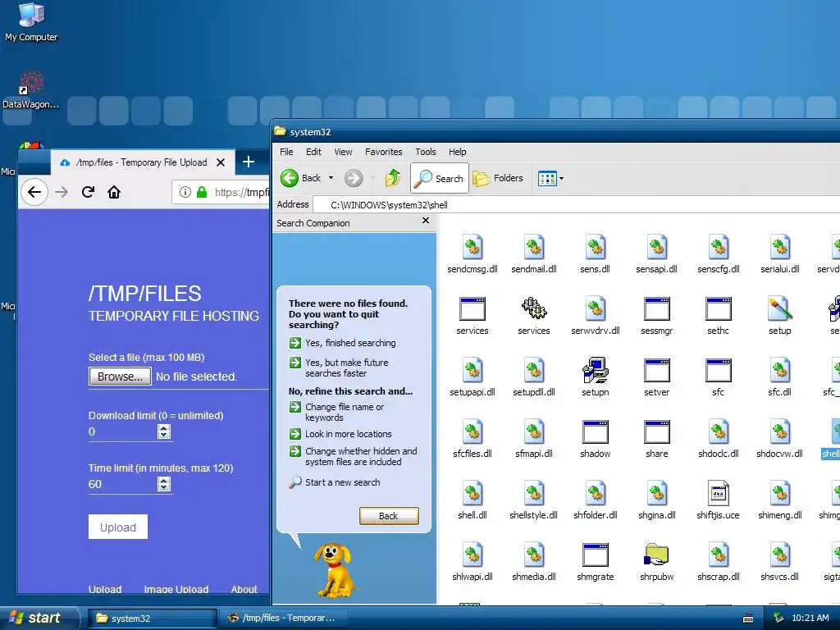
Task: Click the browser home button
Action: 113,192
